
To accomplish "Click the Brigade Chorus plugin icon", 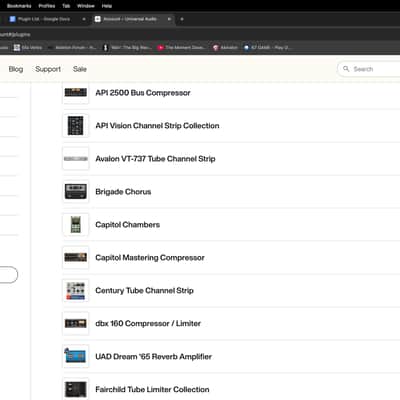I will pos(76,192).
